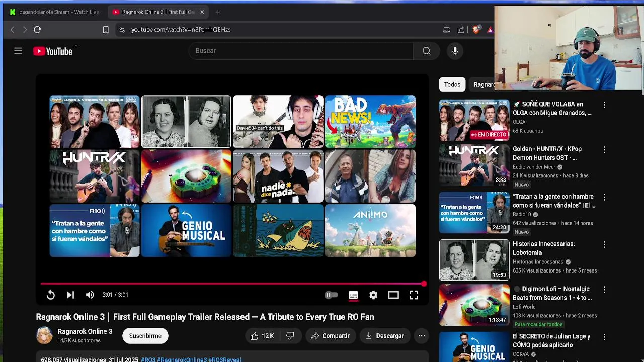Viewport: 644px width, 362px height.
Task: Replay the video with the replay icon
Action: pyautogui.click(x=51, y=295)
